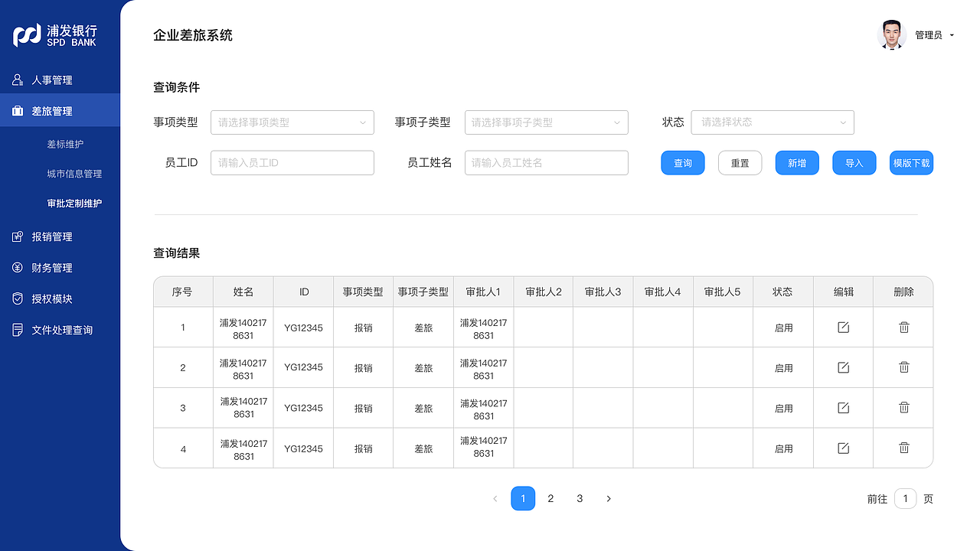Edit the record in row 1
This screenshot has height=551, width=980.
point(843,328)
